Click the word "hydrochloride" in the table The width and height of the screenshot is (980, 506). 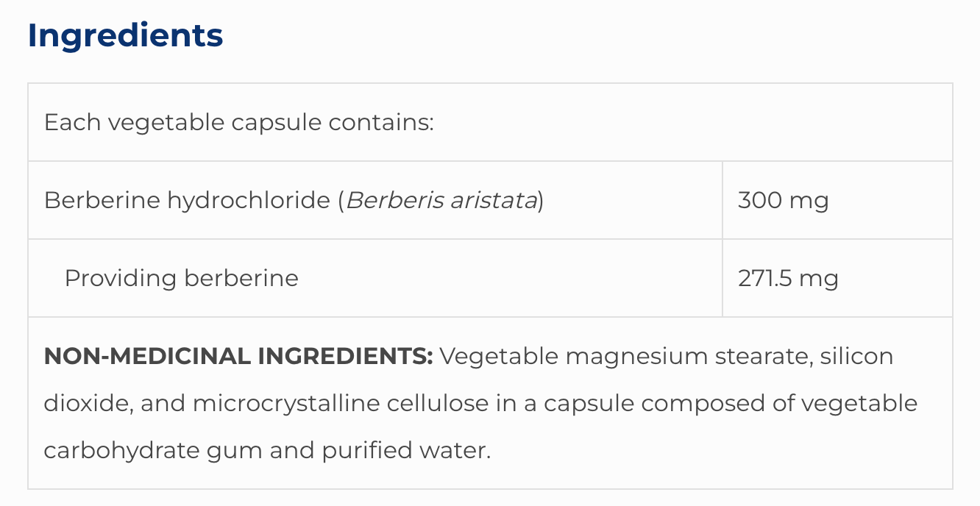(x=249, y=200)
